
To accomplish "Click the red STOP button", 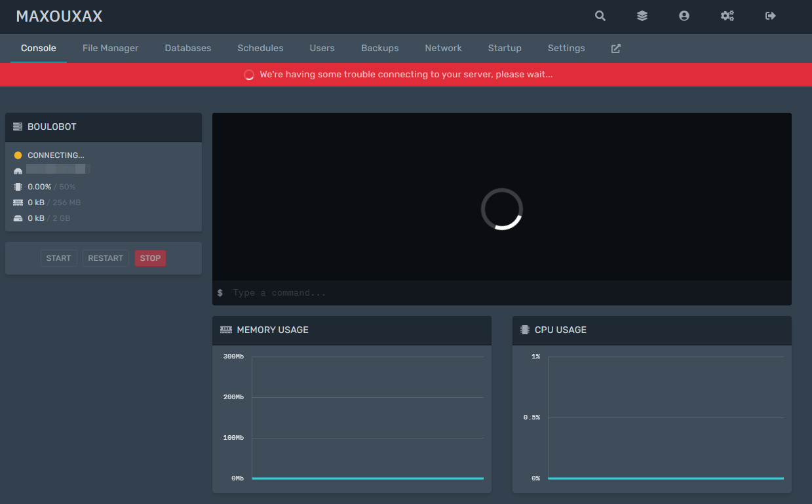I will pos(150,258).
